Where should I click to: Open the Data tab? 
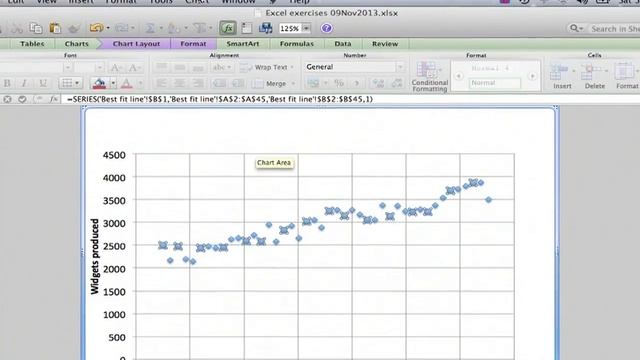pyautogui.click(x=342, y=44)
